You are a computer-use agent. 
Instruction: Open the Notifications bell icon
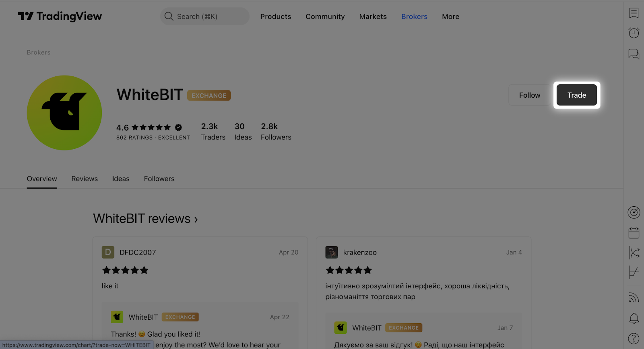pos(634,318)
